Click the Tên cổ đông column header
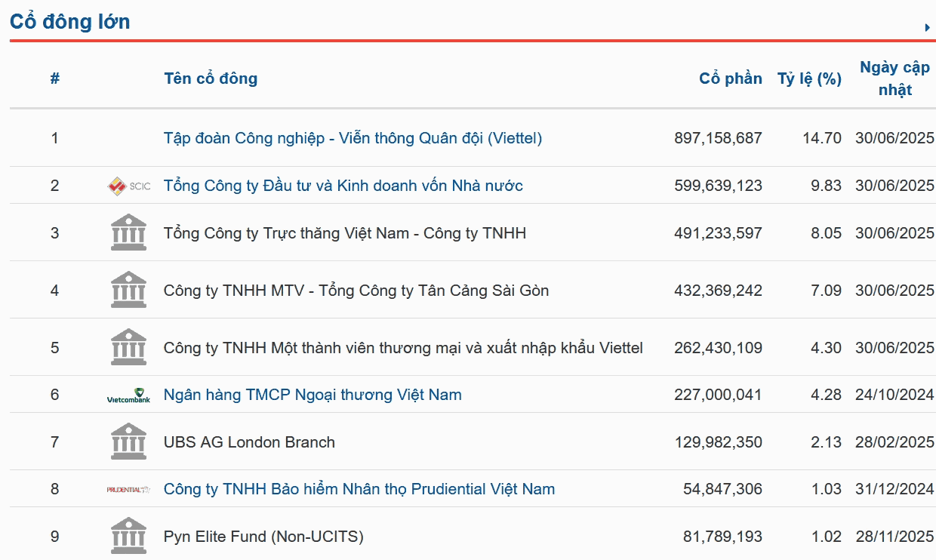936x560 pixels. pos(211,78)
